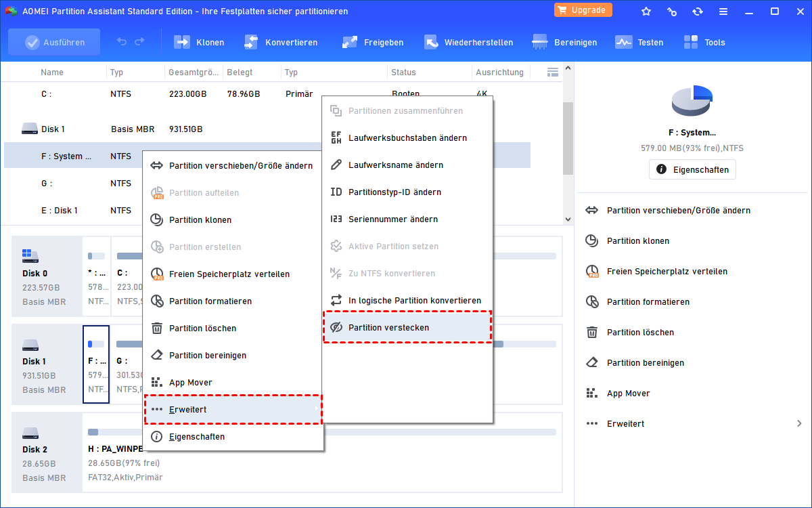
Task: Choose Partitionstyp-ID ändern in submenu
Action: (x=407, y=192)
